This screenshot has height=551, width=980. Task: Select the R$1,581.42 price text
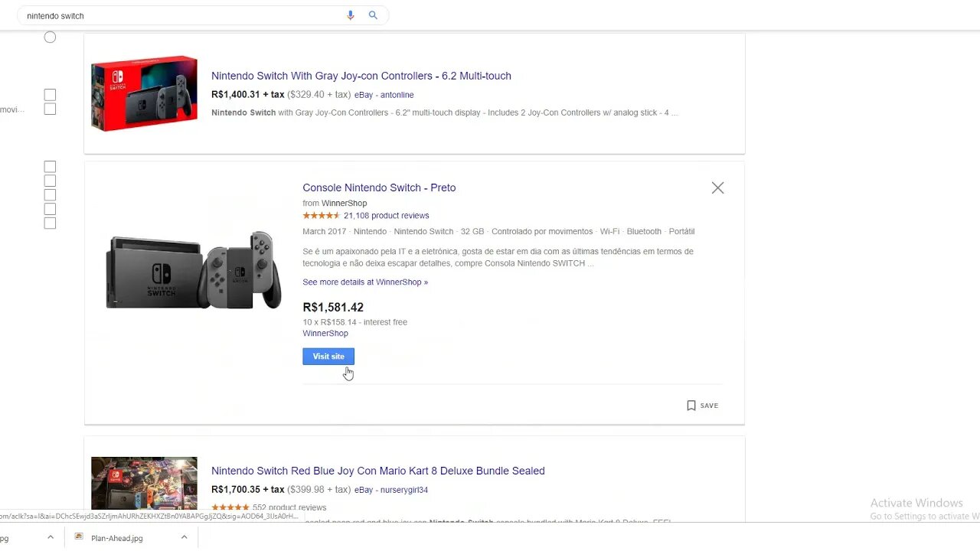coord(333,308)
